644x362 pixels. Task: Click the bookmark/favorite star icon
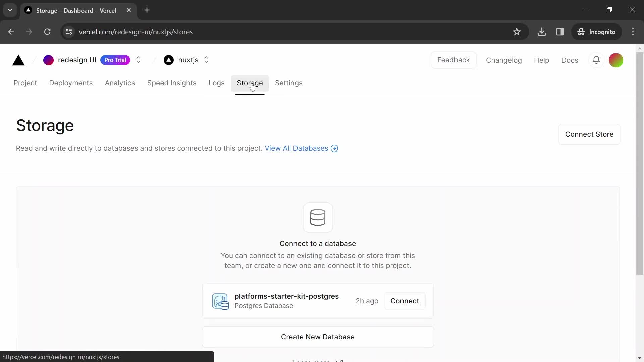[x=517, y=32]
